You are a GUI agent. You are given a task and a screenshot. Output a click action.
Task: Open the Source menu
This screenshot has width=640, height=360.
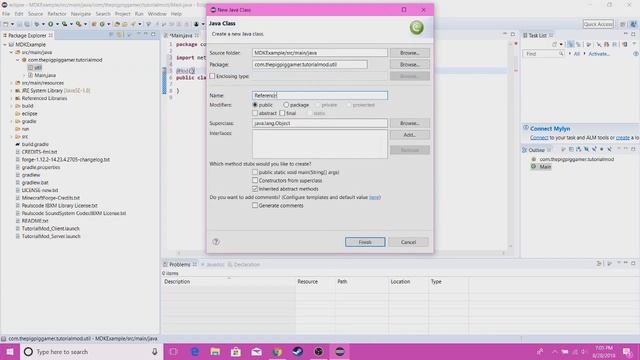(36, 14)
